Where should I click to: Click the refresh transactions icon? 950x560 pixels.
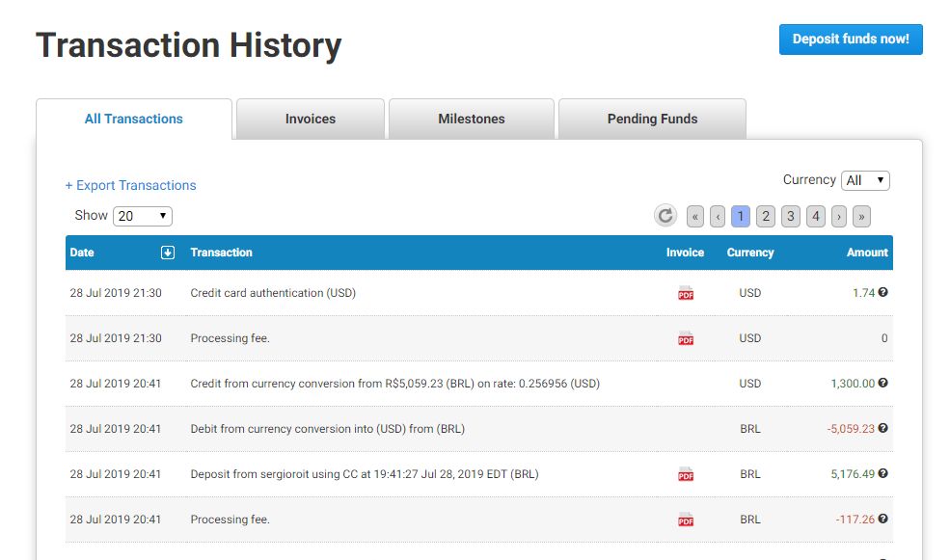tap(665, 216)
